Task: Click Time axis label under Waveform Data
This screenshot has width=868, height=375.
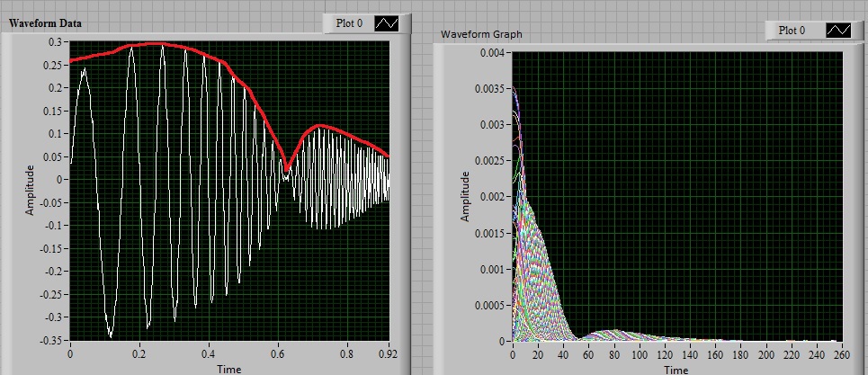Action: tap(228, 369)
